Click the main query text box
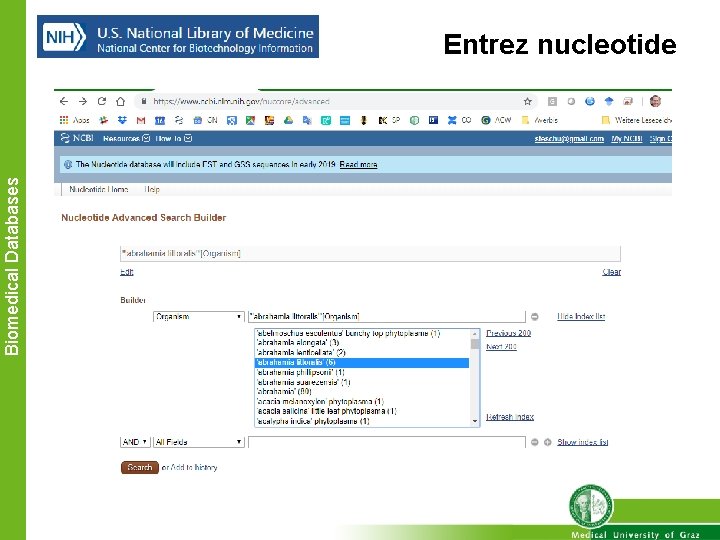 (370, 253)
